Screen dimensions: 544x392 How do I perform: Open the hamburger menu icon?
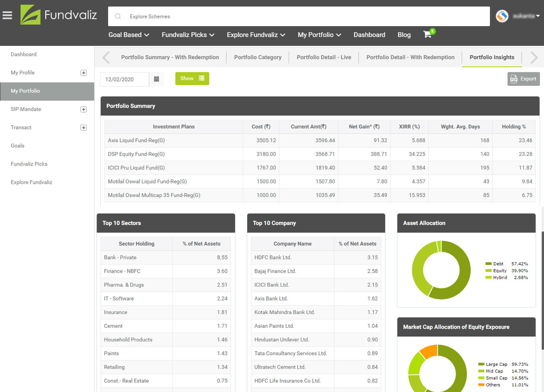coord(7,16)
